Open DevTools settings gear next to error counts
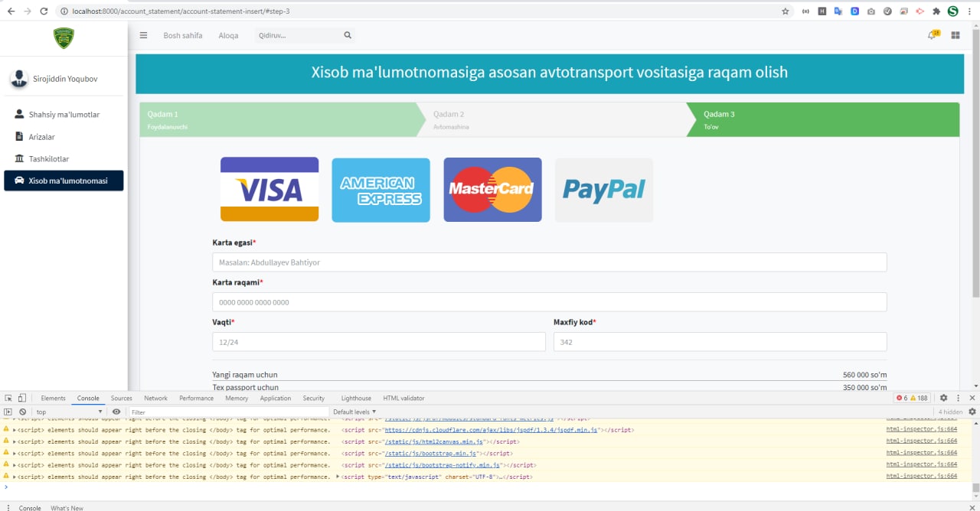Image resolution: width=980 pixels, height=511 pixels. (x=943, y=398)
